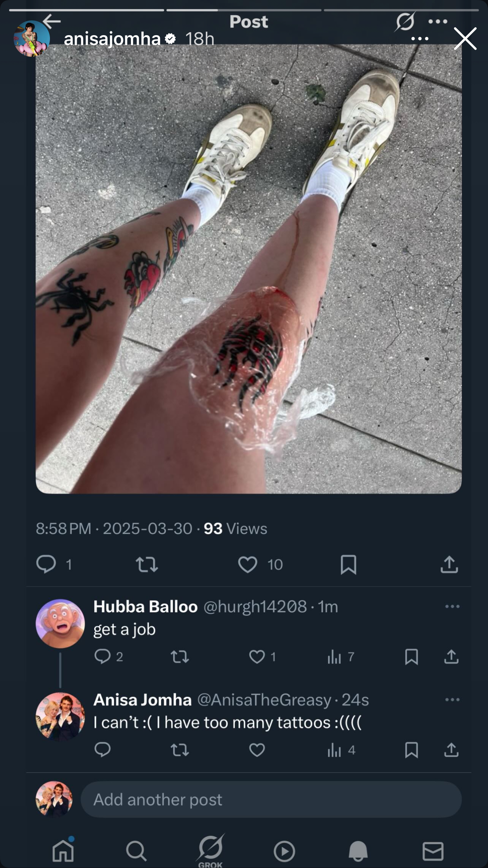Screen dimensions: 488x868
Task: Bookmark the main tattoo post
Action: tap(348, 565)
